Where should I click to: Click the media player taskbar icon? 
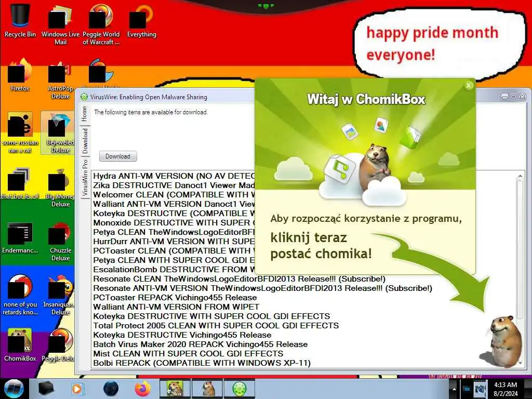(77, 389)
